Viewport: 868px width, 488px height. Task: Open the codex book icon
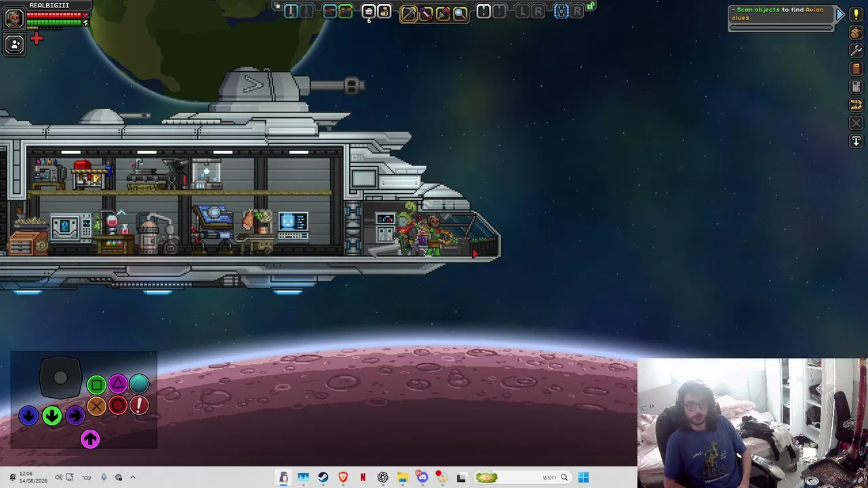[x=856, y=69]
